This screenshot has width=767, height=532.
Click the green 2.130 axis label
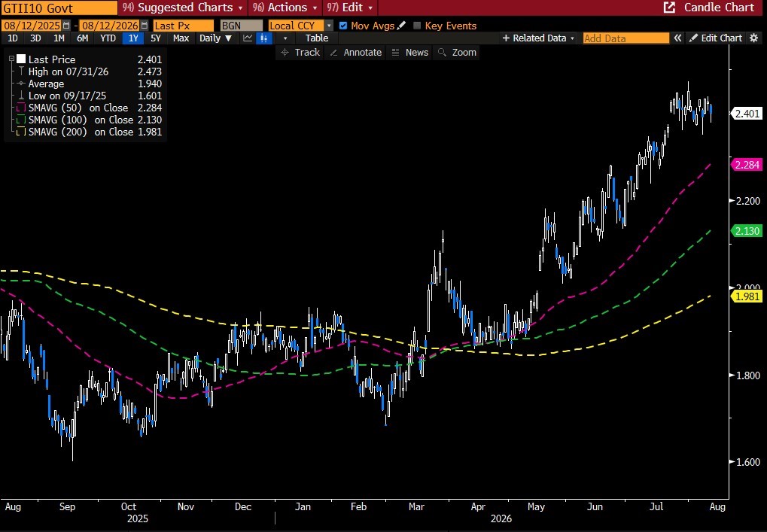pos(747,231)
